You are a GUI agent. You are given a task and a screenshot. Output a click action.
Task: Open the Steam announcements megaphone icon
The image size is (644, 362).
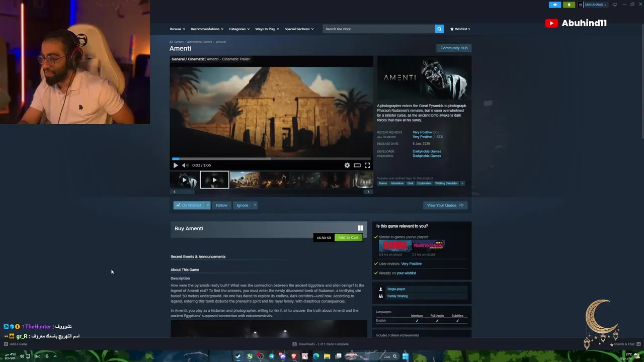coord(555,5)
